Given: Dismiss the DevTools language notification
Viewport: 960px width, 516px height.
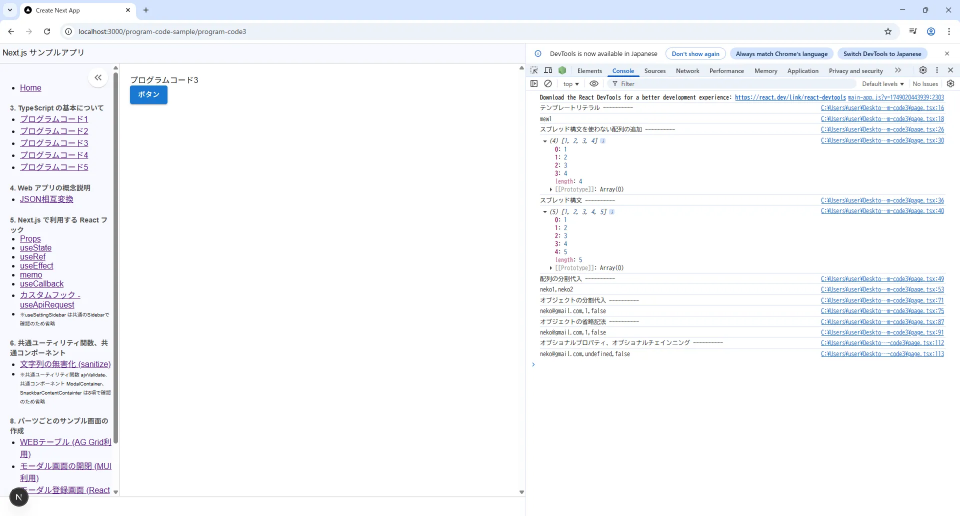Looking at the screenshot, I should [947, 54].
